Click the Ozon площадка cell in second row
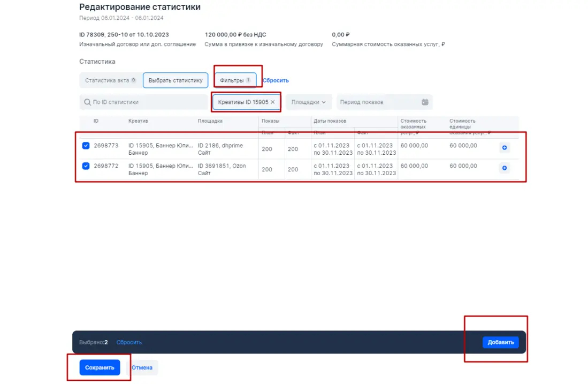 pyautogui.click(x=222, y=169)
